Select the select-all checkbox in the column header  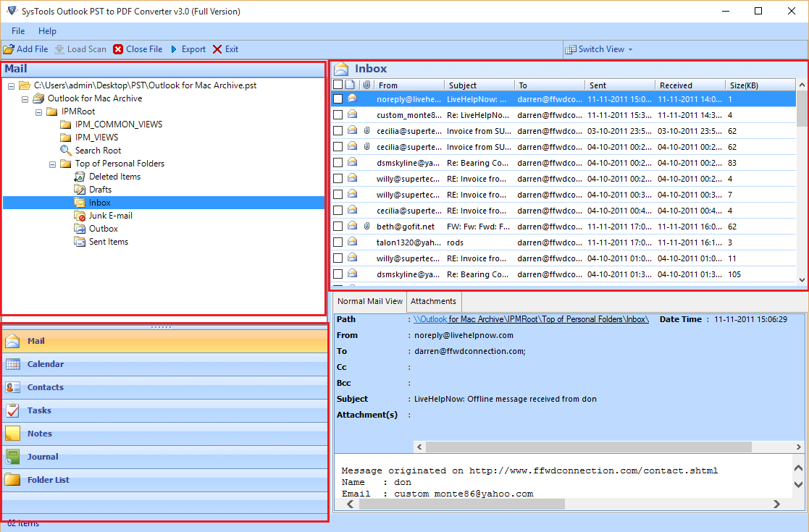tap(338, 84)
